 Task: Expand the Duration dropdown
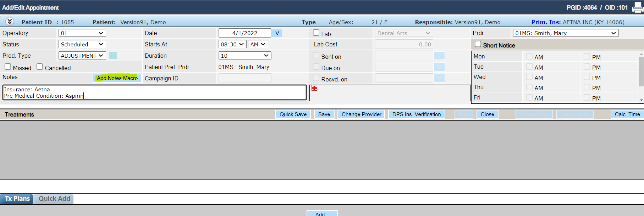[245, 56]
